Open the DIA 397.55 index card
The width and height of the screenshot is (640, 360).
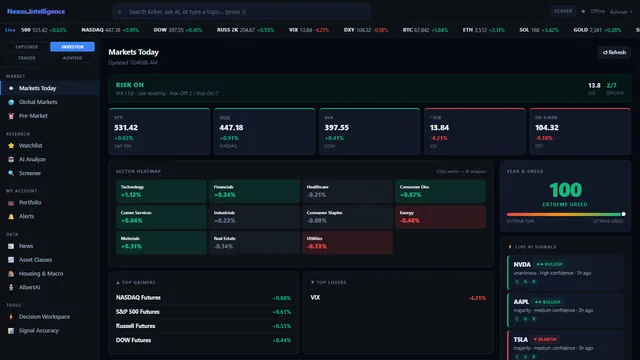click(x=370, y=131)
